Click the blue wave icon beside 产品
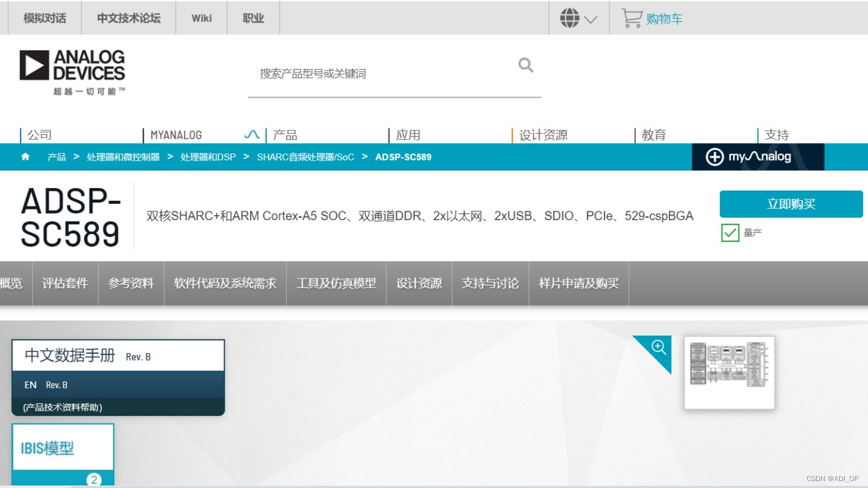Screen dimensions: 868x488 [252, 135]
